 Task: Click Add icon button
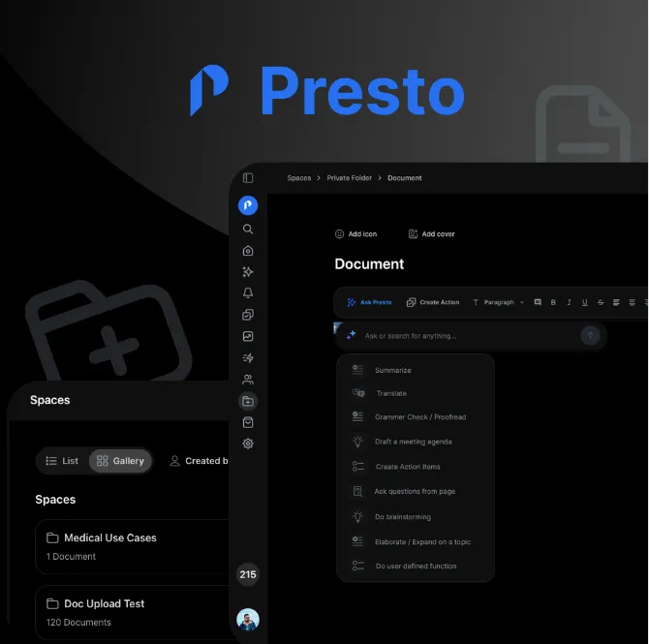[355, 234]
